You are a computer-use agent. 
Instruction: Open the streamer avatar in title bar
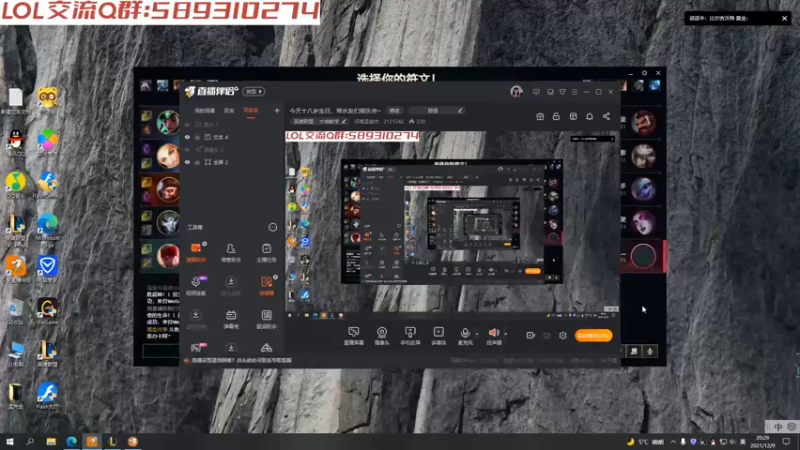[516, 92]
